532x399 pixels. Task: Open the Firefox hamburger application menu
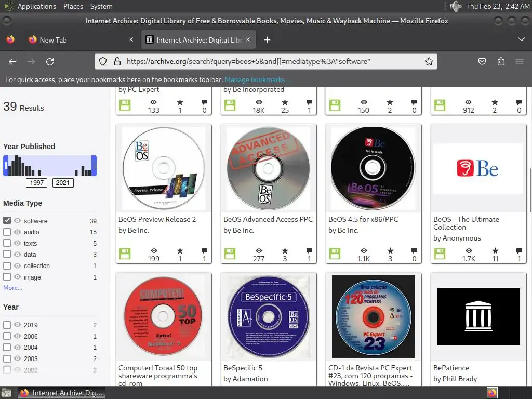(x=520, y=61)
